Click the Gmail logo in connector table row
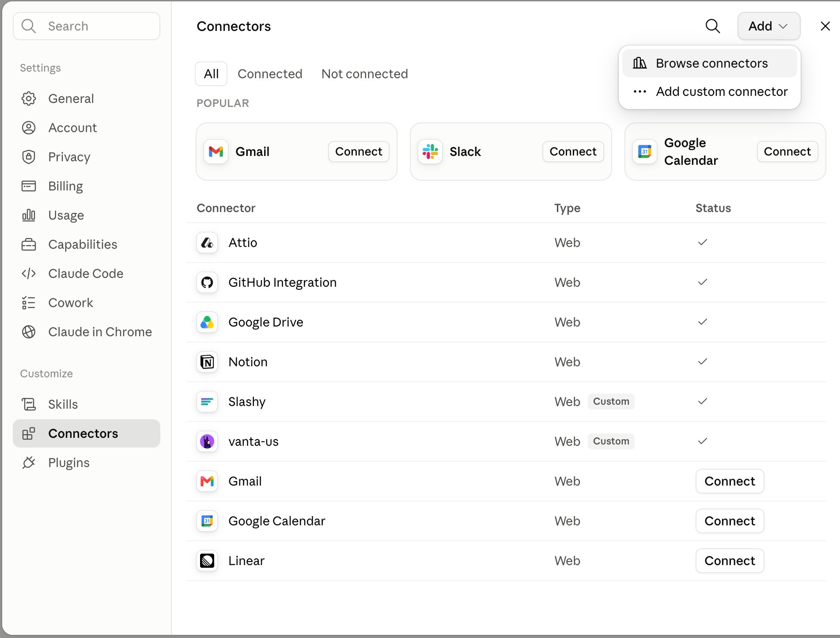Image resolution: width=840 pixels, height=638 pixels. 207,481
